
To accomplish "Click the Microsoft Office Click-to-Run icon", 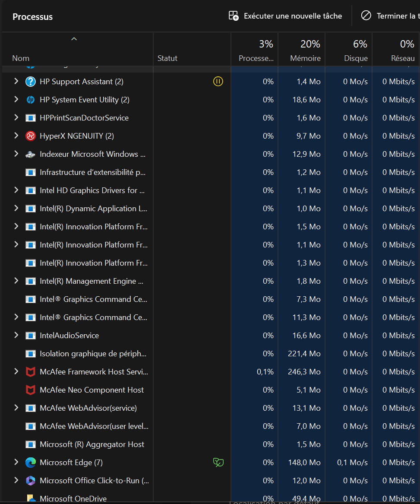I will point(31,481).
